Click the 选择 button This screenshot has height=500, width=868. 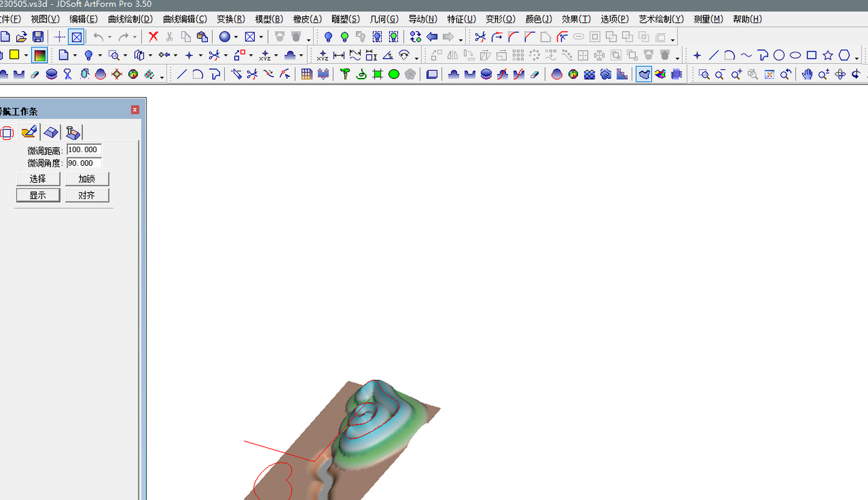pos(38,179)
